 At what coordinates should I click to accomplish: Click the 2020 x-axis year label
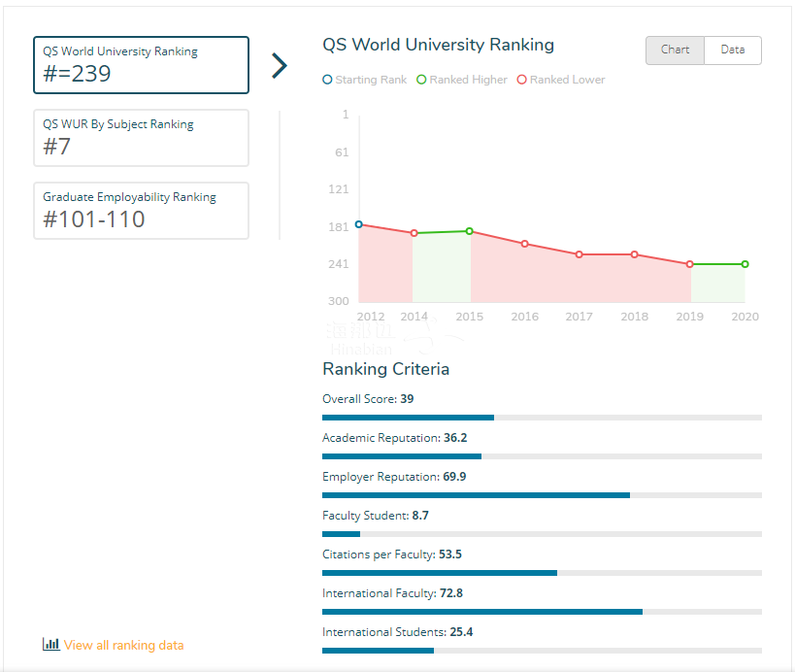(x=745, y=317)
